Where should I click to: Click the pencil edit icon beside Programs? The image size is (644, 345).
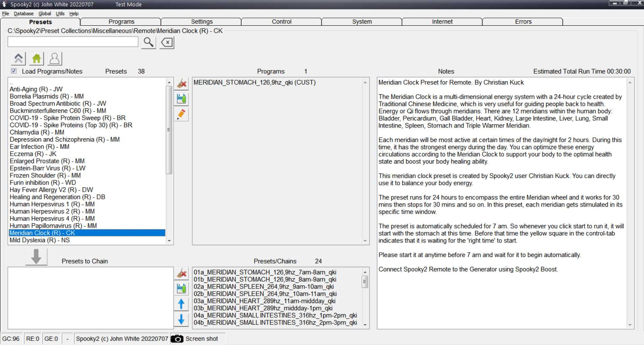(181, 114)
